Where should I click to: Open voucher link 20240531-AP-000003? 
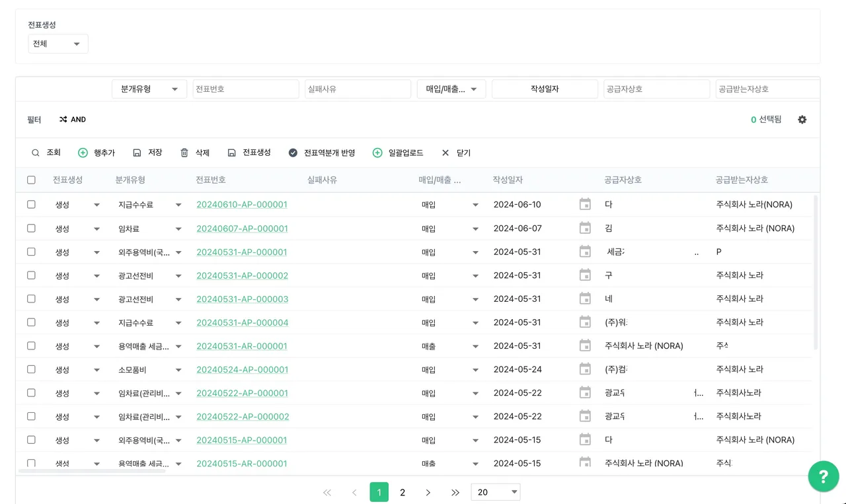tap(243, 299)
